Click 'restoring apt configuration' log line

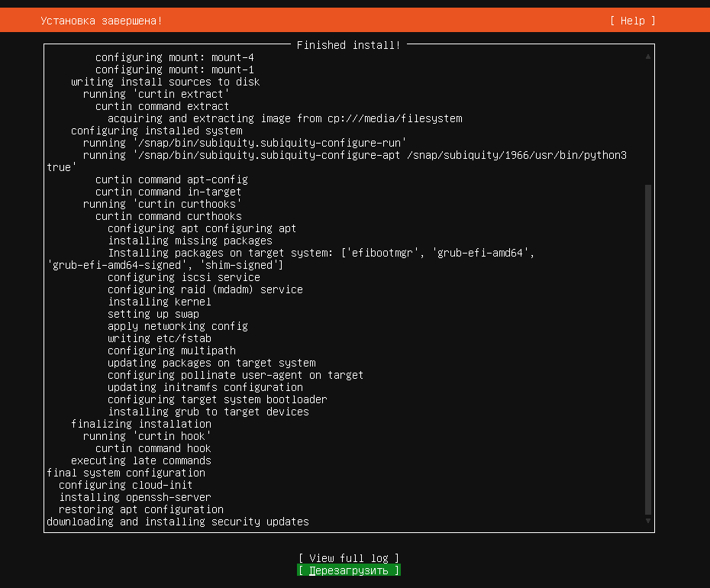tap(140, 509)
